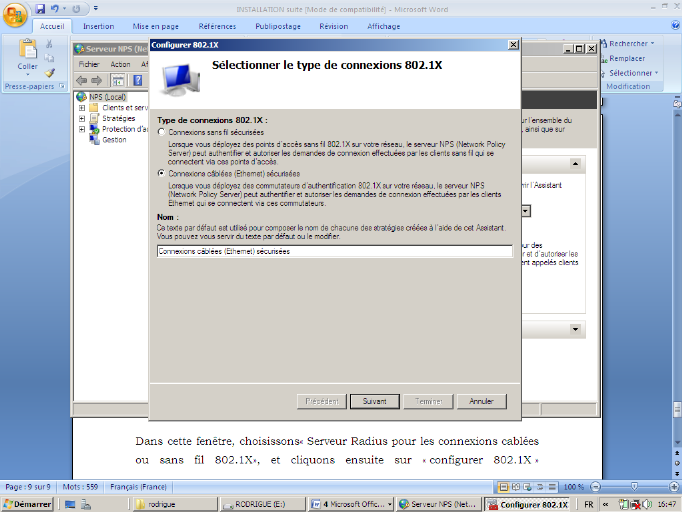Select the Stratégies tree item label

[118, 118]
